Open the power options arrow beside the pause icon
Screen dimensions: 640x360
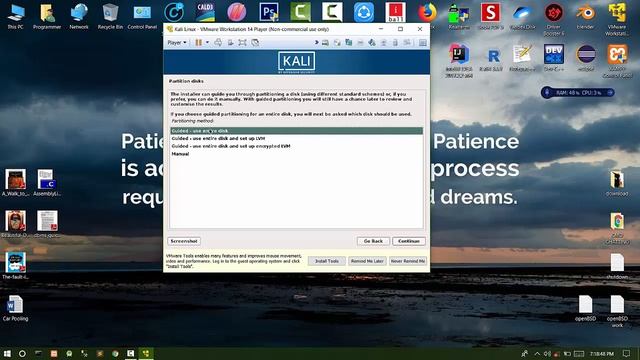tap(207, 42)
